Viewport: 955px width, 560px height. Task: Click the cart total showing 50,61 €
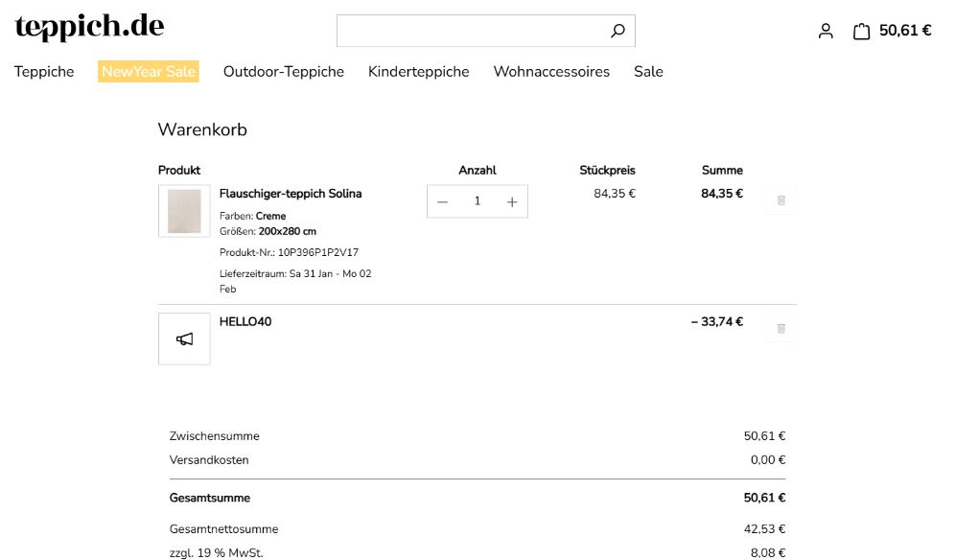906,31
